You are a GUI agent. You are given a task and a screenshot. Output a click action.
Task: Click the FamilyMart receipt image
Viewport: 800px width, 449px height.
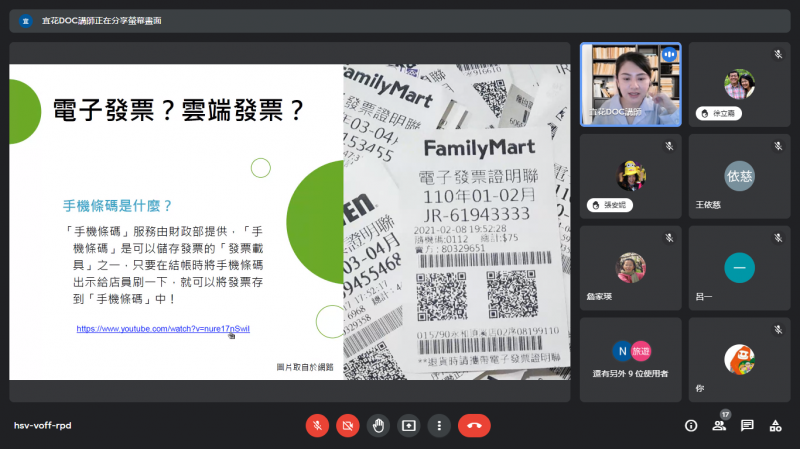point(457,222)
